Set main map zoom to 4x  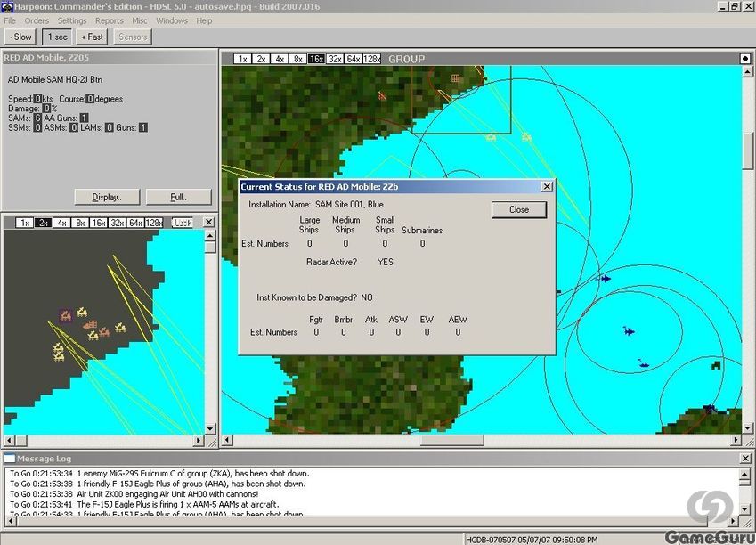point(280,59)
